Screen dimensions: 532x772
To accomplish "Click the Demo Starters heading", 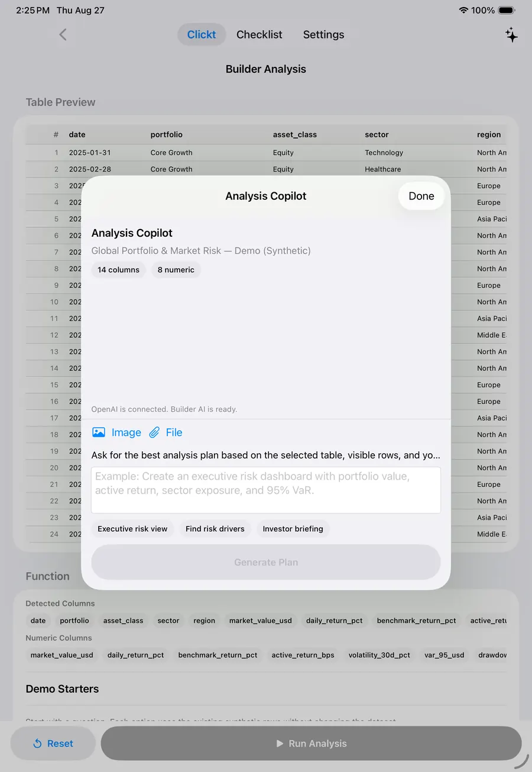I will (62, 689).
